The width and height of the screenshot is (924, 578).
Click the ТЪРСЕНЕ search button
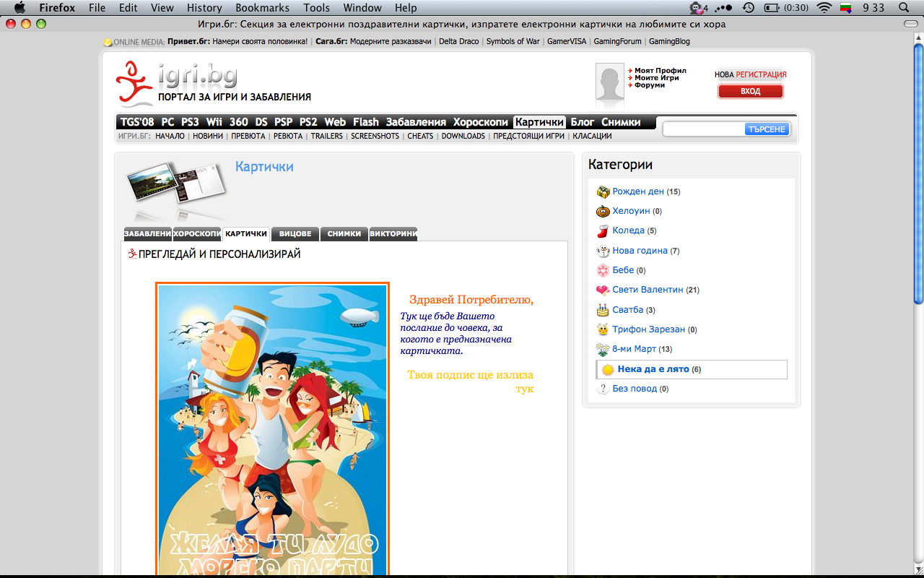[x=767, y=129]
